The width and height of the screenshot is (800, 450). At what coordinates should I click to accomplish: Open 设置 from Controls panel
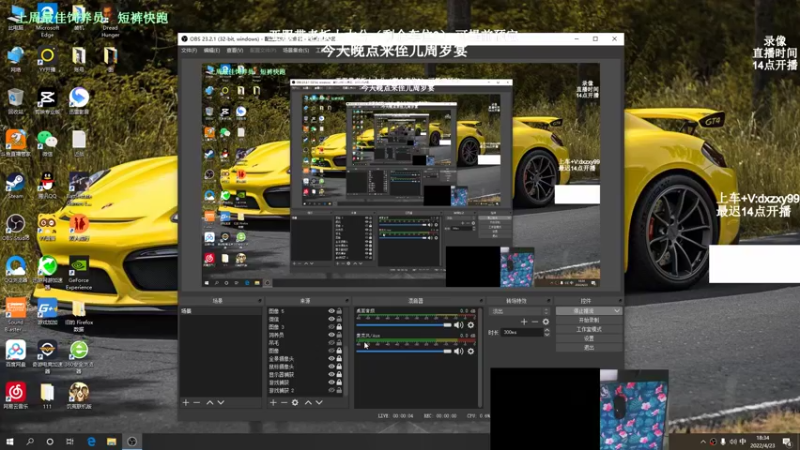point(589,338)
